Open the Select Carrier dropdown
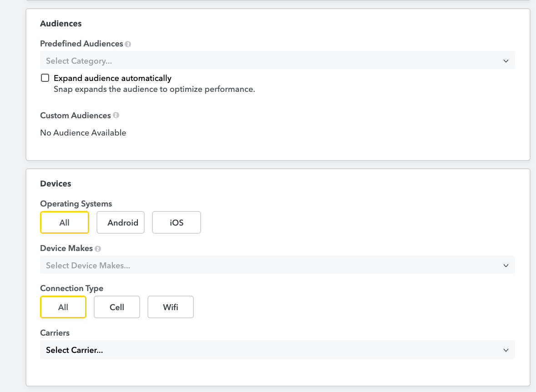The height and width of the screenshot is (392, 536). 273,350
